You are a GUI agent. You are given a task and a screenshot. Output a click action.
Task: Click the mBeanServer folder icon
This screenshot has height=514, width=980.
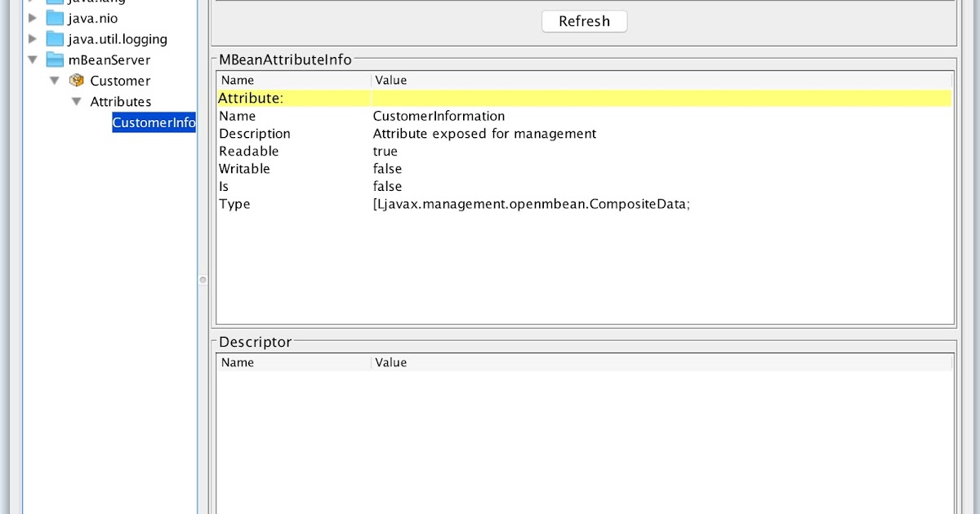click(x=54, y=60)
